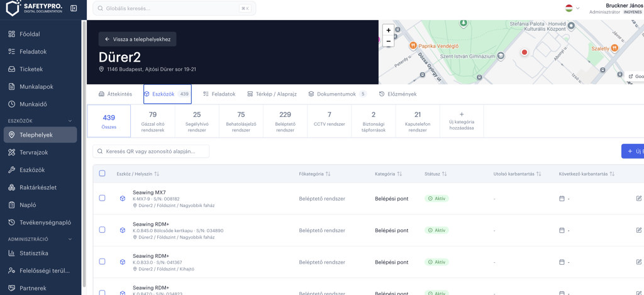Viewport: 644px width, 295px height.
Task: Click Aktív status badge of Seawing MX7
Action: (436, 198)
